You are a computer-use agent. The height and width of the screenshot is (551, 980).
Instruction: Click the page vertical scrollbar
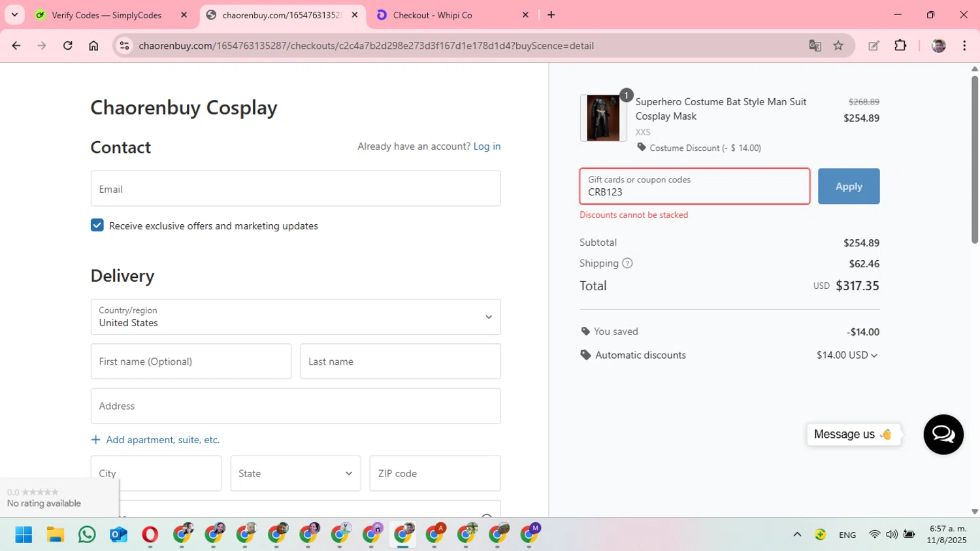[x=975, y=159]
